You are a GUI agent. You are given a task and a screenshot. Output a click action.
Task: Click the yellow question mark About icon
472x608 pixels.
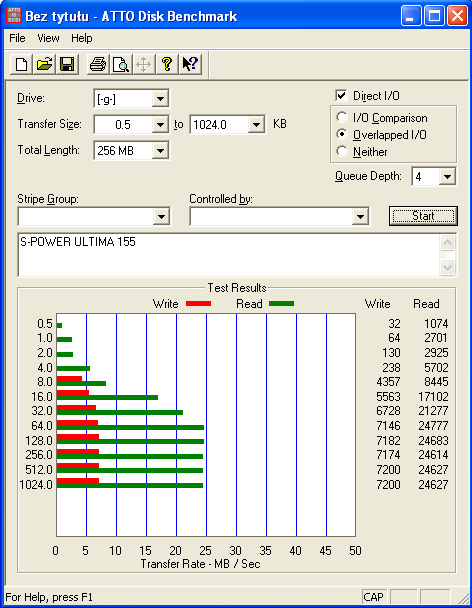tap(167, 64)
